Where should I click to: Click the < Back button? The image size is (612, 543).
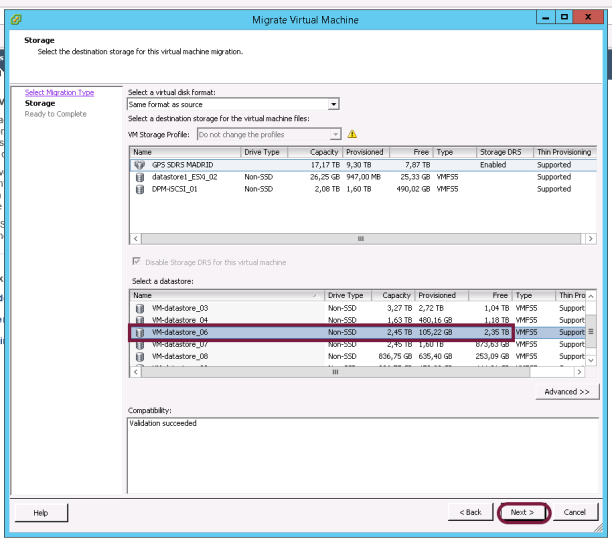[x=470, y=512]
